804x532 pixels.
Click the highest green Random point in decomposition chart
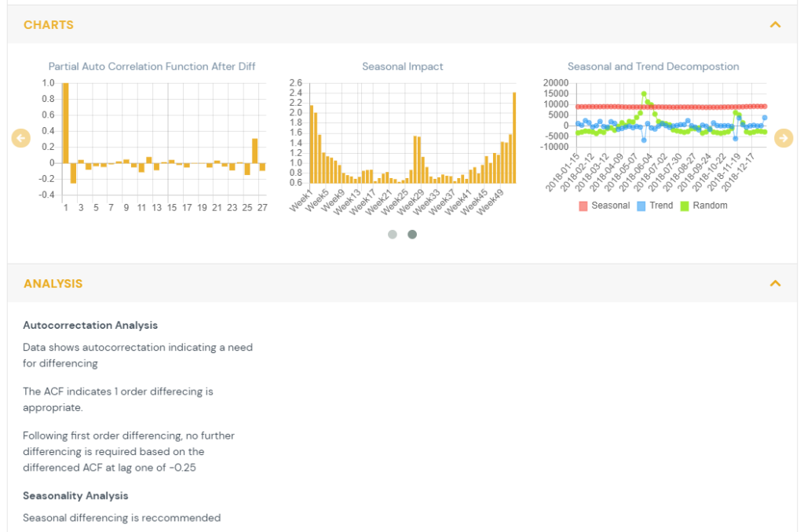click(x=644, y=93)
